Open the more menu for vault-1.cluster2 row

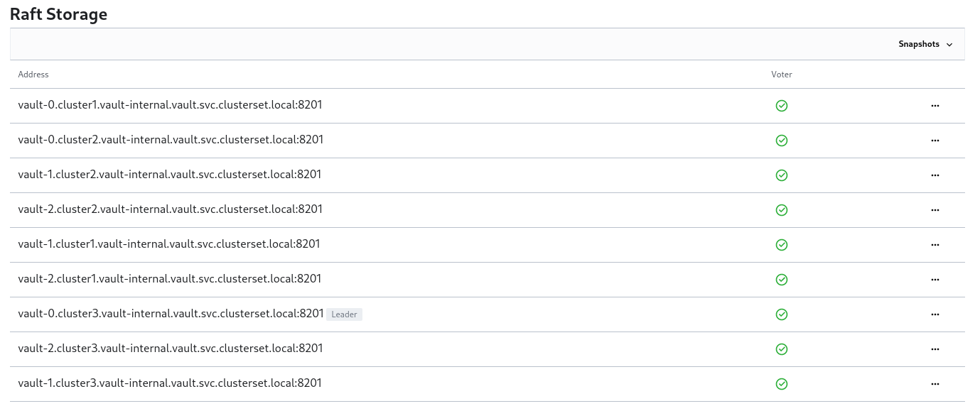point(935,175)
